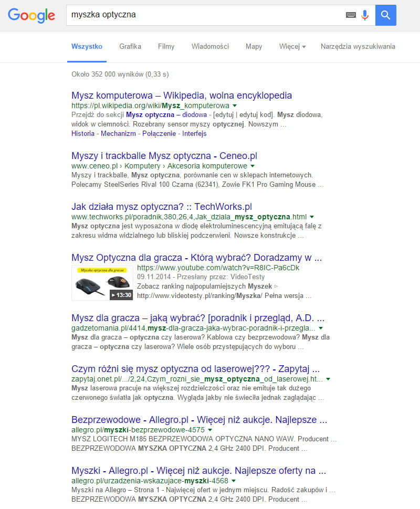Open the 'Myszki - Allegro.pl' result

tap(199, 471)
